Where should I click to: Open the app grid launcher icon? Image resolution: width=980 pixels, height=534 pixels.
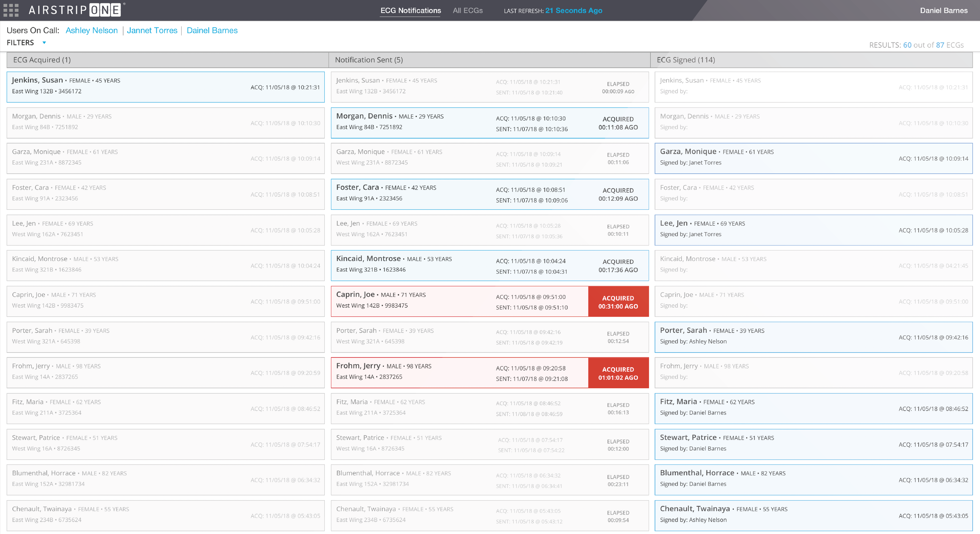11,10
